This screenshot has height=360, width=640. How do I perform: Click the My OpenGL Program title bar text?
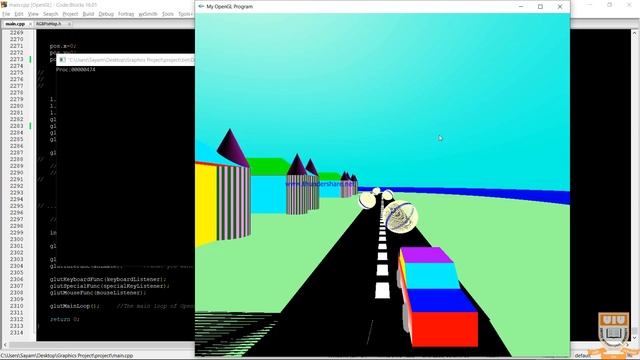click(x=229, y=7)
